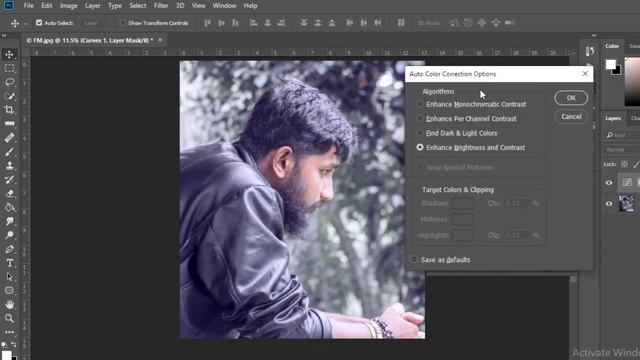Select the Horizontal Type tool
This screenshot has width=640, height=360.
click(x=9, y=263)
